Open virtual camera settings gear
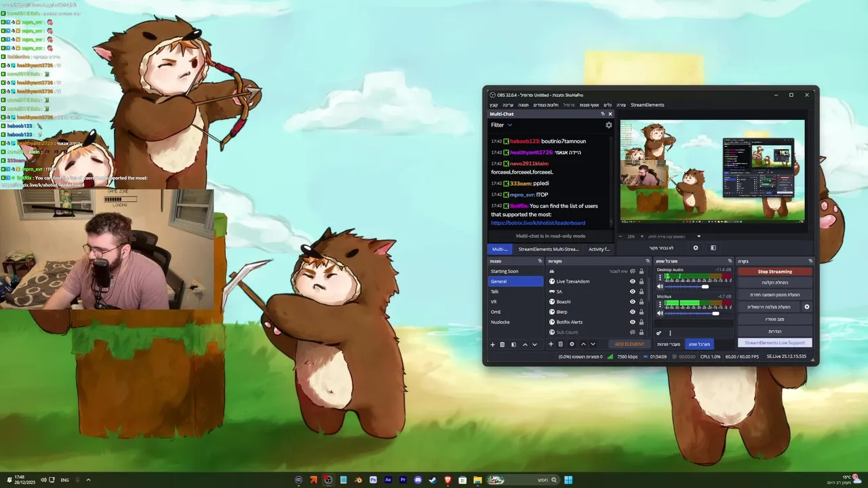The height and width of the screenshot is (488, 868). click(807, 307)
